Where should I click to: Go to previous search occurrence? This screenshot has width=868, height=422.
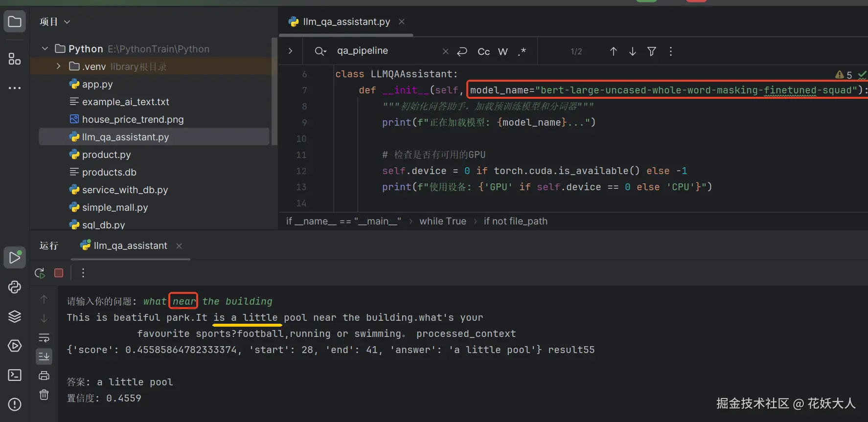(614, 51)
